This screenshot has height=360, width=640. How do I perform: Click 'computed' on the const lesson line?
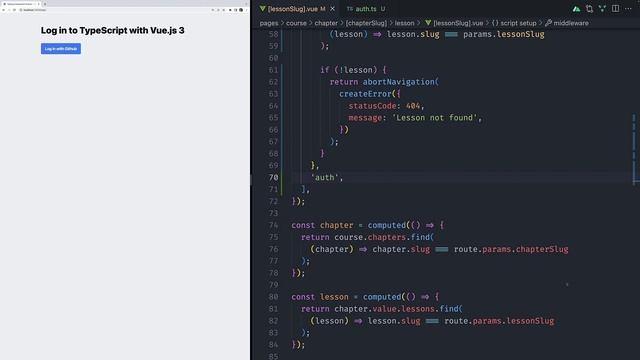pos(382,297)
